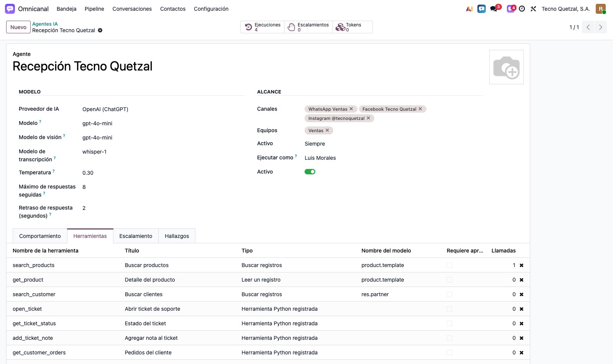Open company switcher Tecno Quetzal, S.A.
Screen dimensions: 613x364
[565, 9]
